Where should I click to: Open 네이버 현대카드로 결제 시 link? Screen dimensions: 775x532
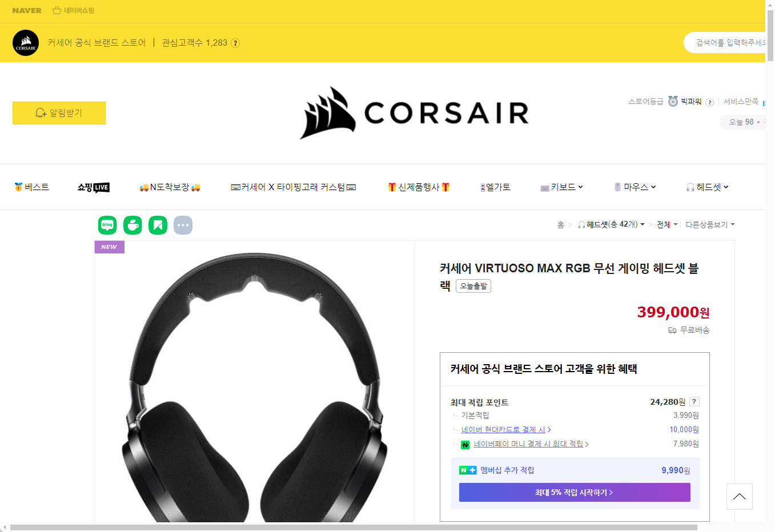click(x=506, y=430)
